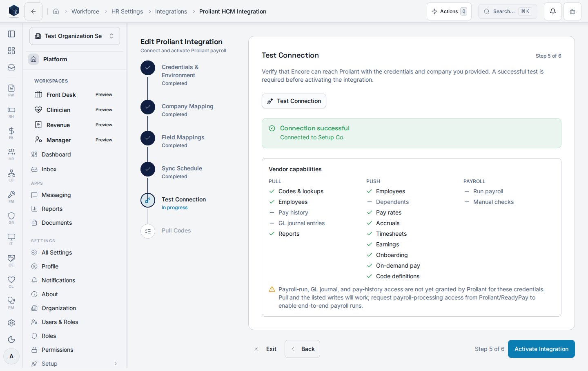
Task: Open Users & Roles settings
Action: (x=60, y=322)
